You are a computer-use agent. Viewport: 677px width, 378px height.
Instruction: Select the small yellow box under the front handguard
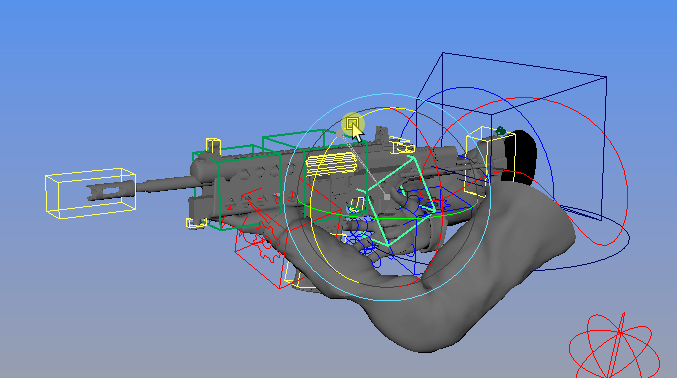point(196,223)
